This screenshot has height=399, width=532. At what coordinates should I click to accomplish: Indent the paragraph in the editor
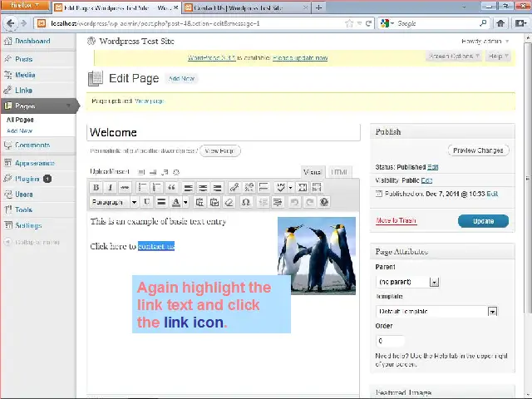278,202
